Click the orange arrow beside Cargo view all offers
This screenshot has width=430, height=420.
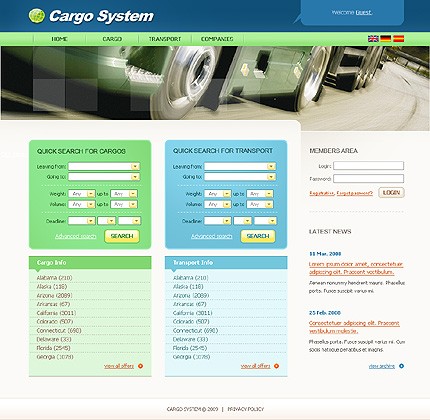click(140, 366)
